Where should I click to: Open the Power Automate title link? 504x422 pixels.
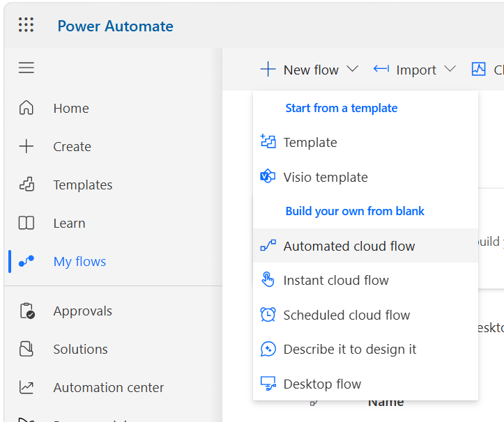116,26
